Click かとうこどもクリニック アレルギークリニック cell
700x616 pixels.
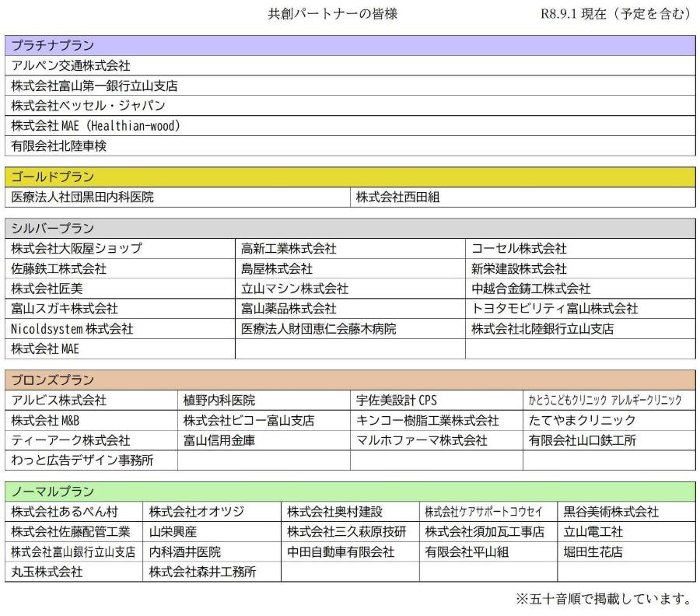tap(609, 401)
